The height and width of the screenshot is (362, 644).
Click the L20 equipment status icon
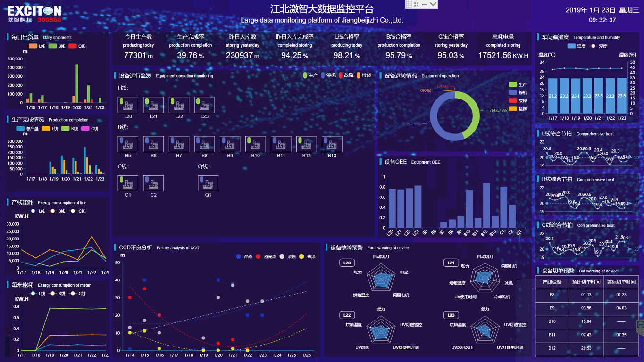point(128,105)
